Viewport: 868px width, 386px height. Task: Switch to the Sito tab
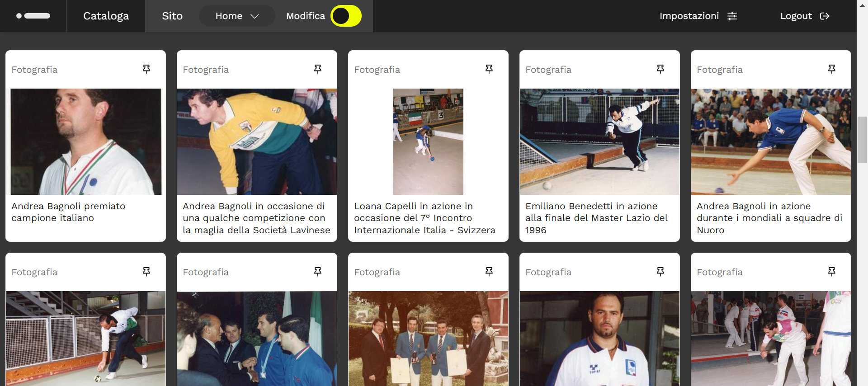[172, 16]
